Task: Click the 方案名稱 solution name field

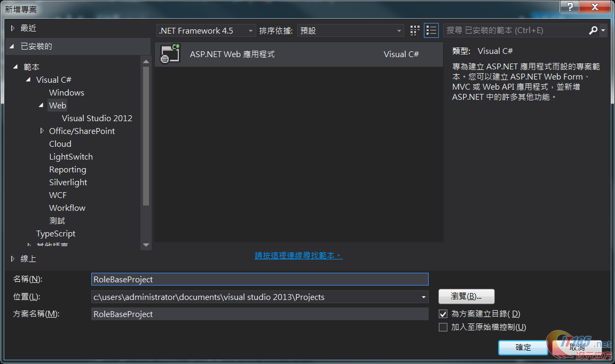Action: click(259, 314)
